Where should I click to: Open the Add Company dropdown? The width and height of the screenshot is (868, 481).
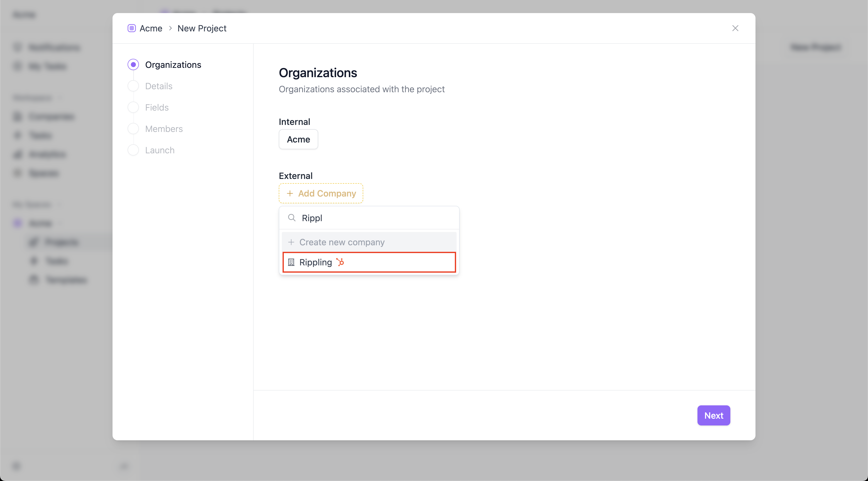click(x=321, y=194)
